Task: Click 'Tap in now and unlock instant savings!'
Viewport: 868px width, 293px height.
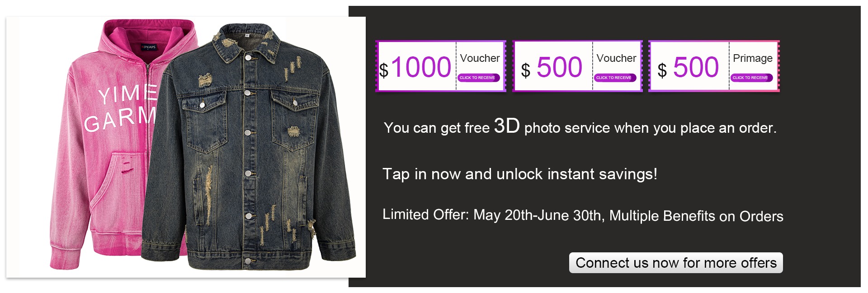Action: [x=520, y=174]
